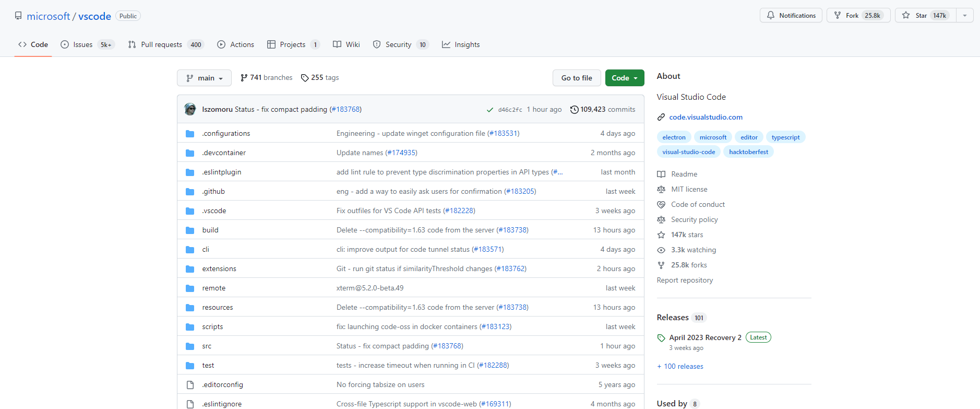Image resolution: width=980 pixels, height=409 pixels.
Task: Switch to the Issues tab
Action: tap(87, 44)
